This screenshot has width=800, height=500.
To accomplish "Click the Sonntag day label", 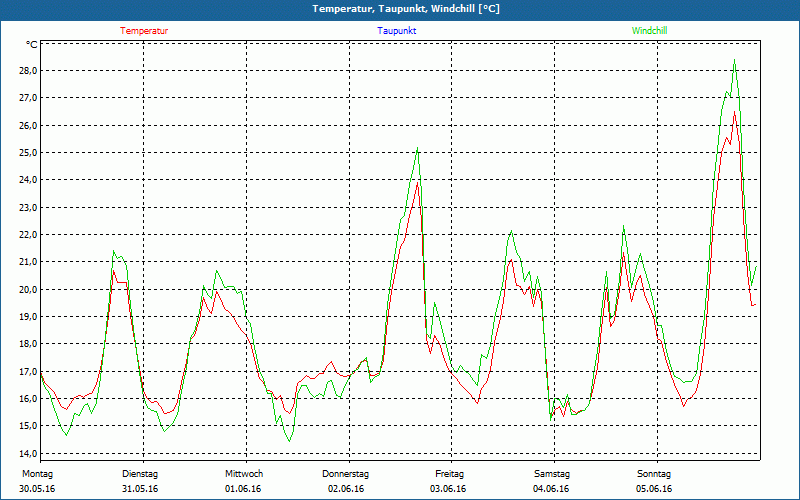I will point(654,474).
